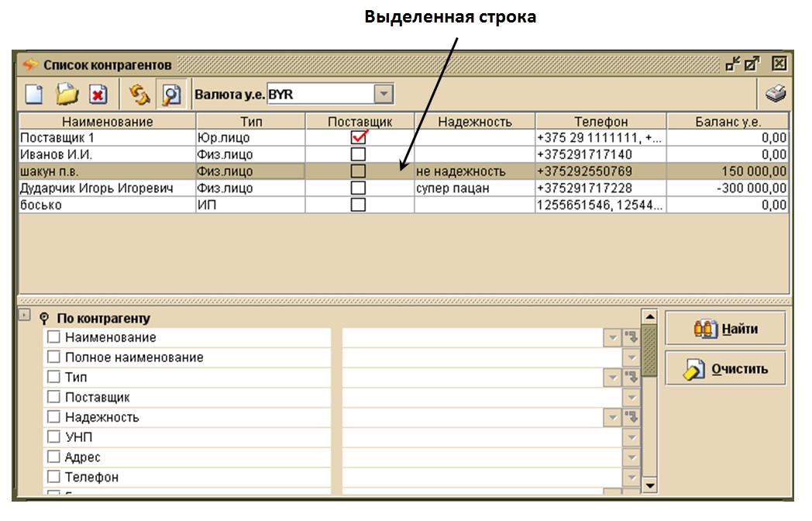
Task: Print the list via printer icon
Action: 776,94
